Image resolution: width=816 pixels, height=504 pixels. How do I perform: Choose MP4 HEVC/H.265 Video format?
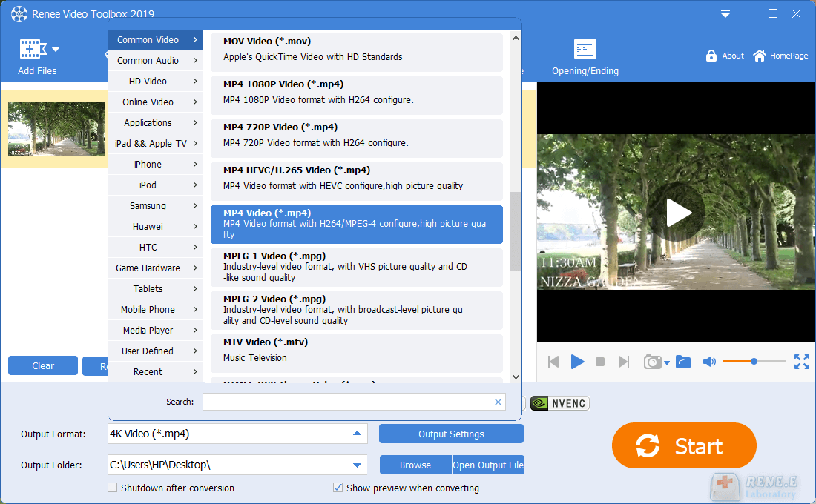pos(357,182)
